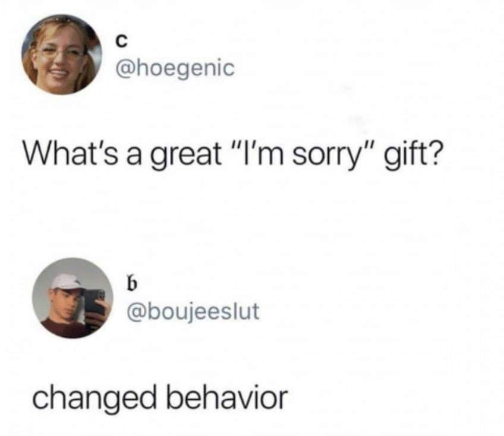Click the word "behavior" in the reply
Screen dimensions: 504x436
tap(226, 397)
